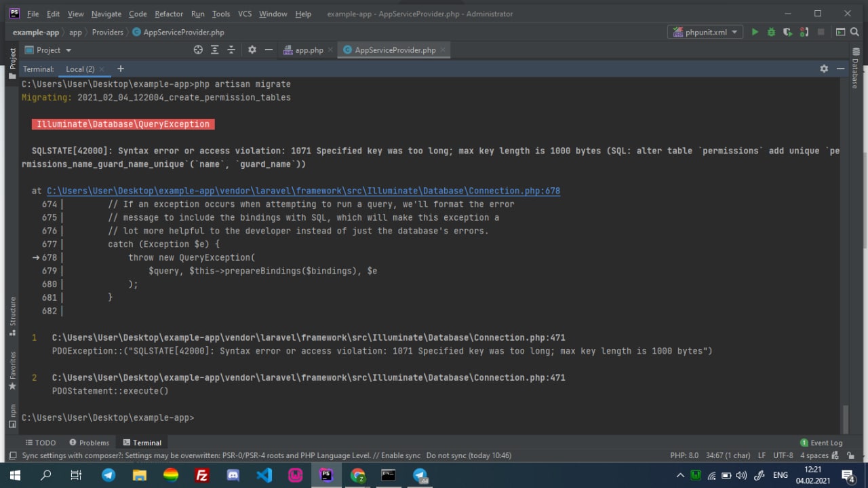Toggle the Structure side tool window
This screenshot has height=488, width=868.
pos(12,317)
